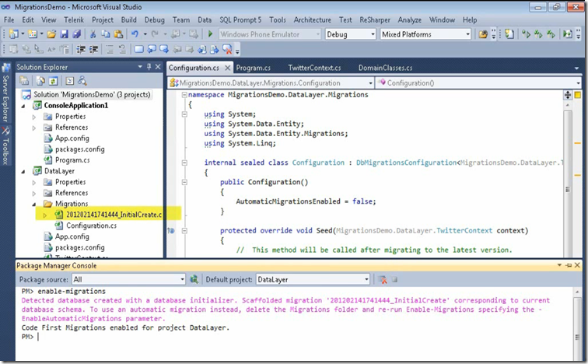588x364 pixels.
Task: Click the next bookmark in document icon
Action: tap(214, 50)
